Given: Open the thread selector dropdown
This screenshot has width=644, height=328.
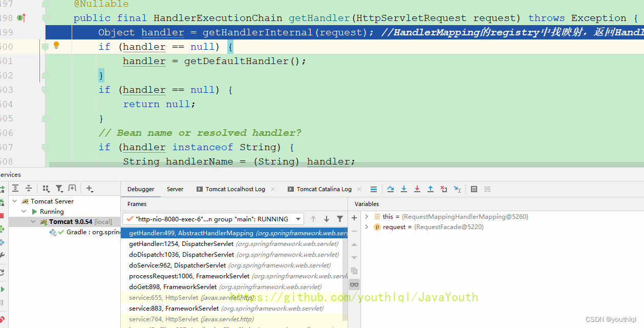Looking at the screenshot, I should (213, 219).
